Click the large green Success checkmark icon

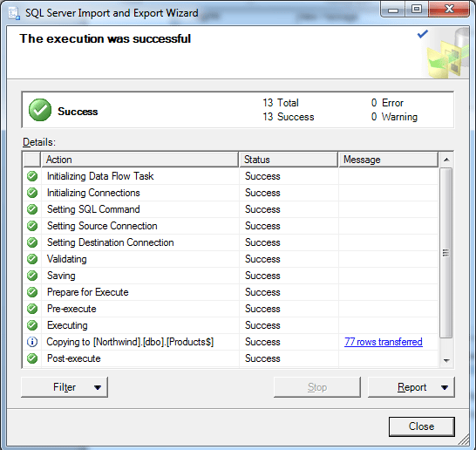(40, 110)
